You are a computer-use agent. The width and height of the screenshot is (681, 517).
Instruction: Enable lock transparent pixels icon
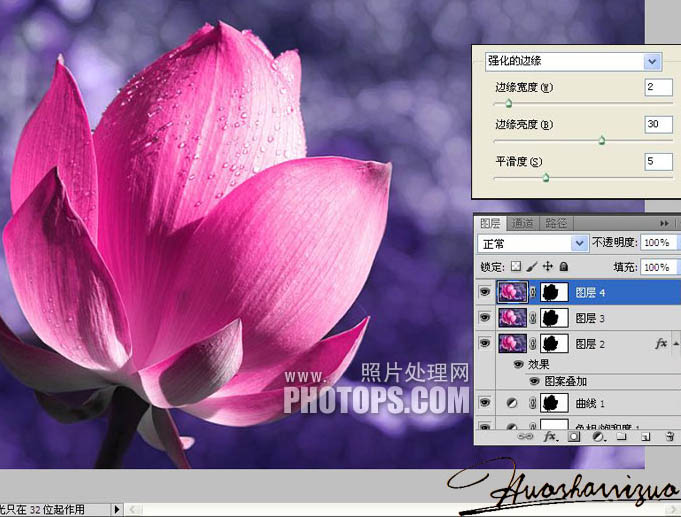click(516, 267)
